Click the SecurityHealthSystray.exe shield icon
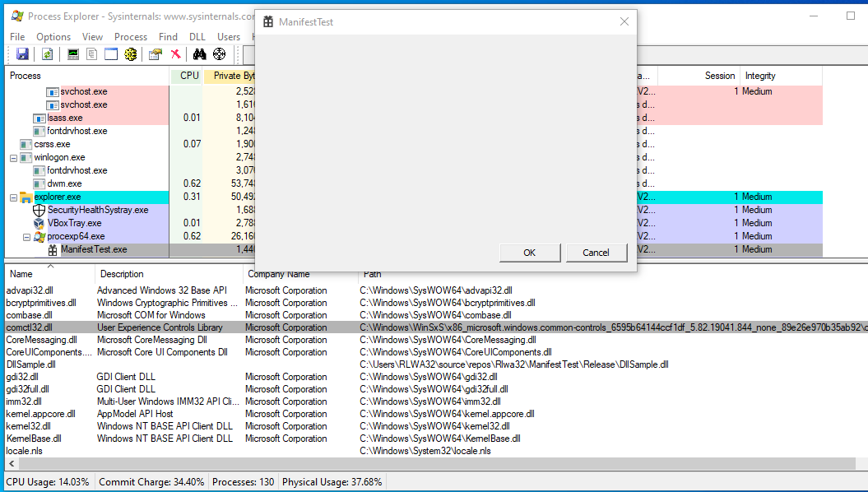Viewport: 868px width, 492px height. click(39, 211)
